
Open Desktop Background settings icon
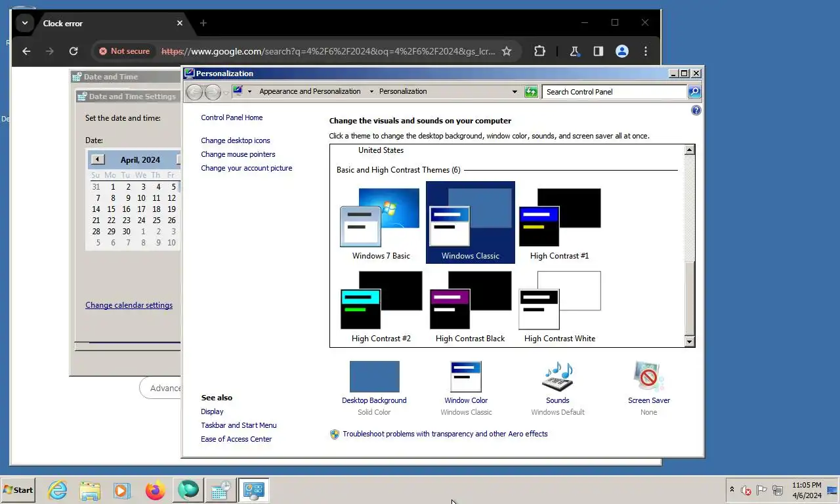coord(374,377)
